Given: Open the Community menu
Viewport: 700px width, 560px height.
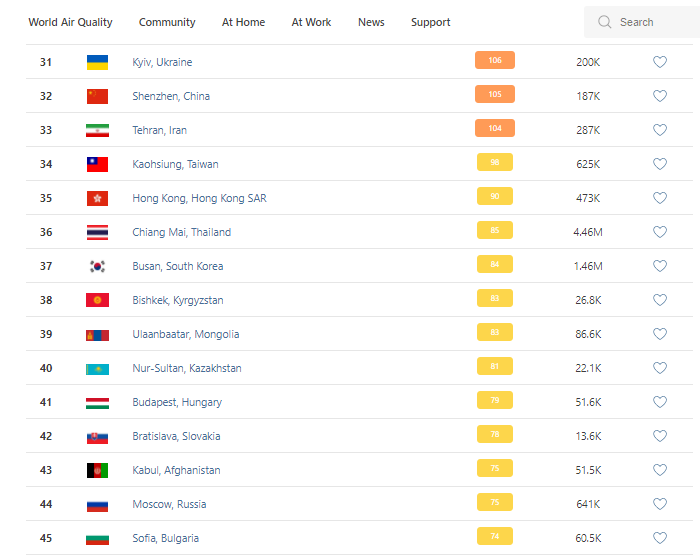Looking at the screenshot, I should (x=167, y=22).
